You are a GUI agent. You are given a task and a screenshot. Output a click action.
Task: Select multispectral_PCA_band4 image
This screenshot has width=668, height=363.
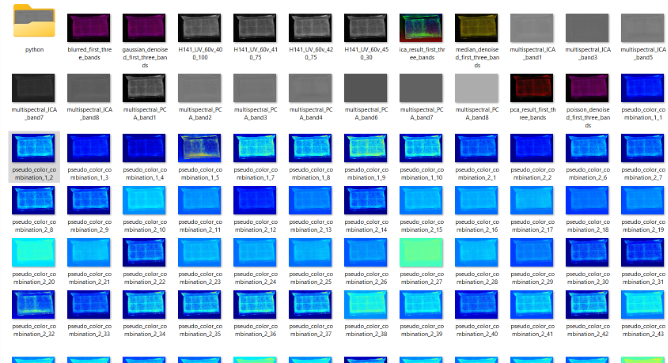(310, 88)
